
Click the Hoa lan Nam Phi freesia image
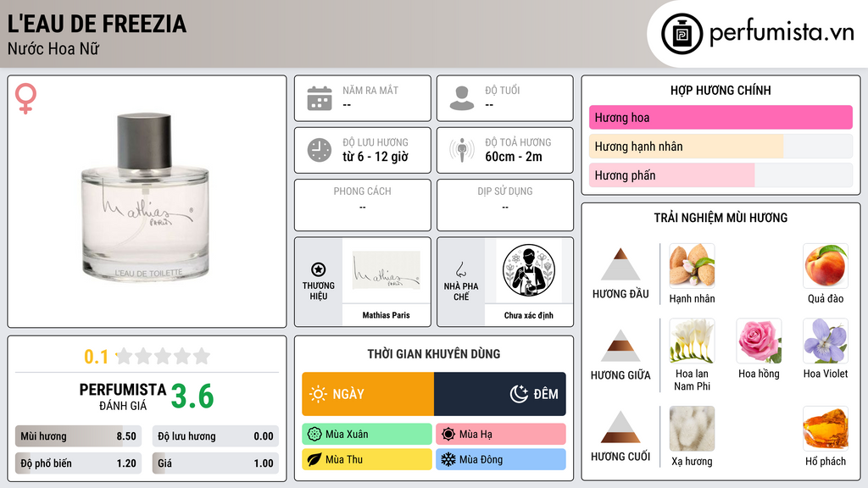[692, 341]
